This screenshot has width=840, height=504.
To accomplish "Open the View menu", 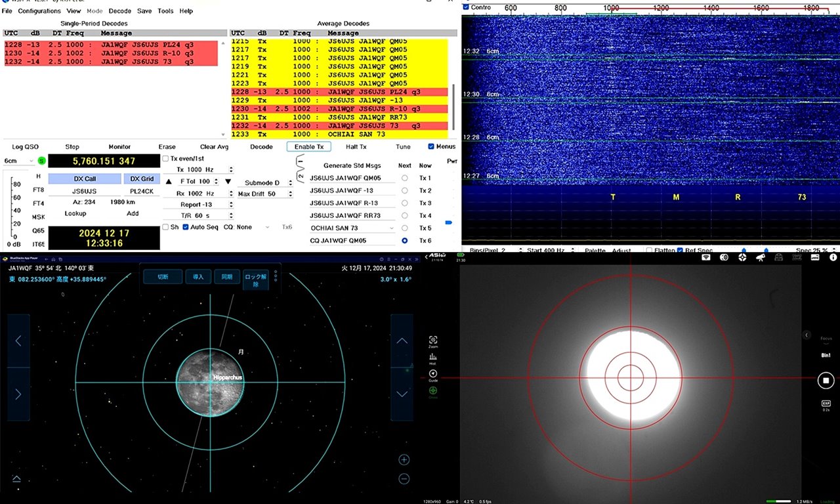I will click(x=74, y=11).
